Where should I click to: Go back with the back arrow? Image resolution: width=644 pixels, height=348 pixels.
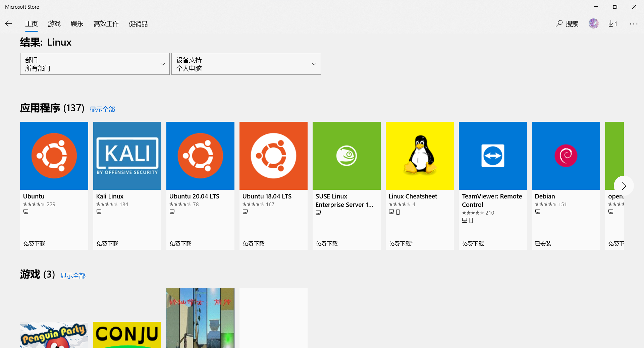(8, 23)
